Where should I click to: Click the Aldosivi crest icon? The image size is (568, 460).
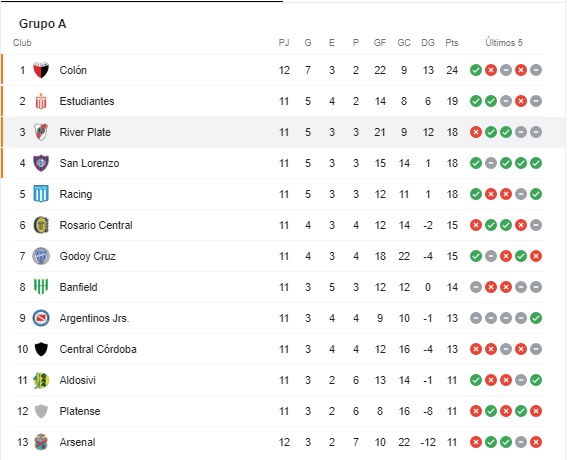(41, 380)
